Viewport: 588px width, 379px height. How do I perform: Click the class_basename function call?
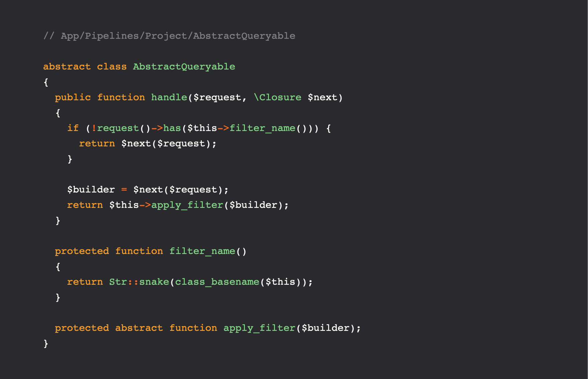click(217, 282)
